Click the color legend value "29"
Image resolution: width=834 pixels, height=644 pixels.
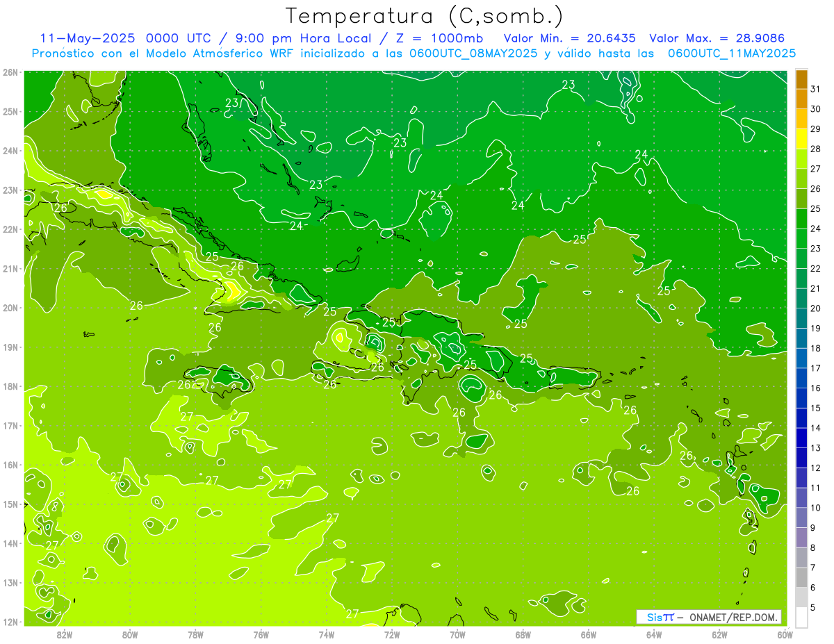(x=815, y=129)
